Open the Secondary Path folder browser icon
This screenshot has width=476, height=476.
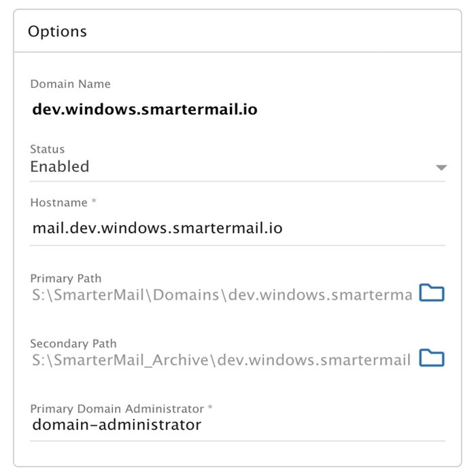[431, 358]
